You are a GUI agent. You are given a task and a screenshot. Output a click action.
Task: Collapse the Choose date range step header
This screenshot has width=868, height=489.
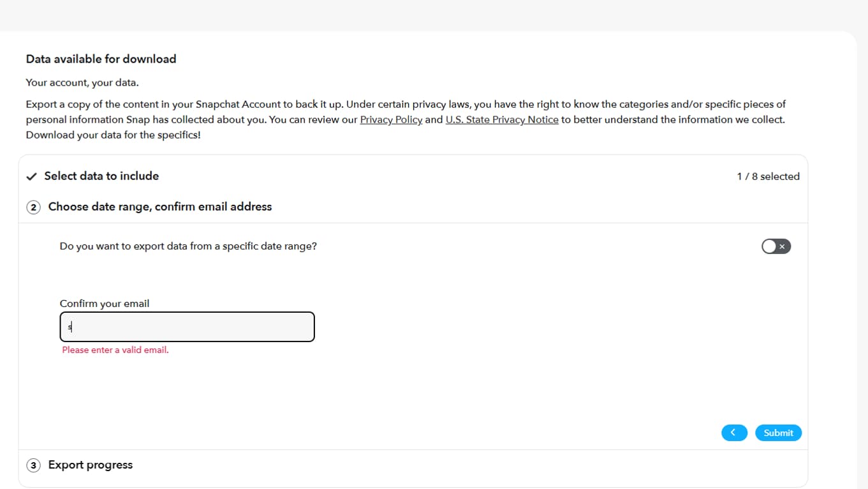coord(160,207)
